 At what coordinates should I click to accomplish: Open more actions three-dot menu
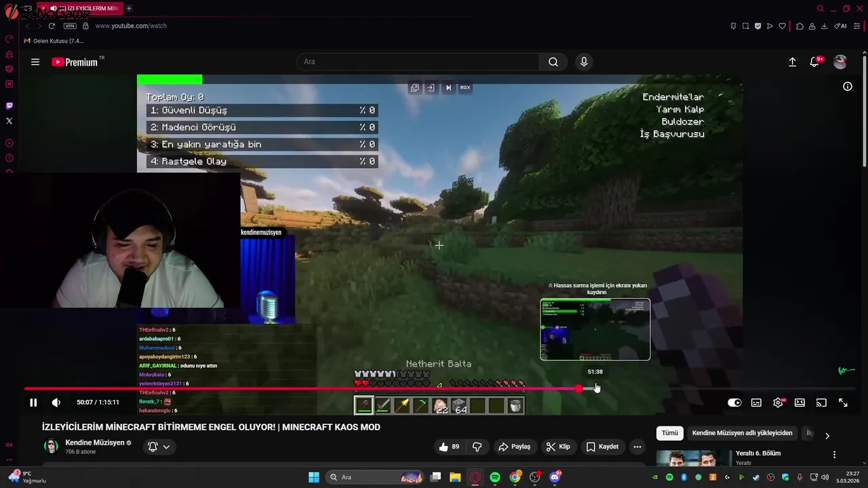[x=637, y=447]
